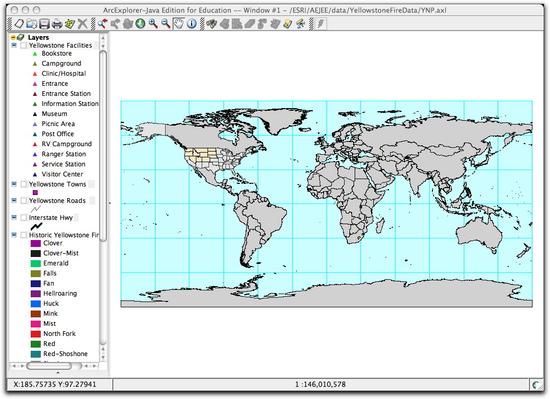Select the Zoom In magnifier tool

(153, 24)
